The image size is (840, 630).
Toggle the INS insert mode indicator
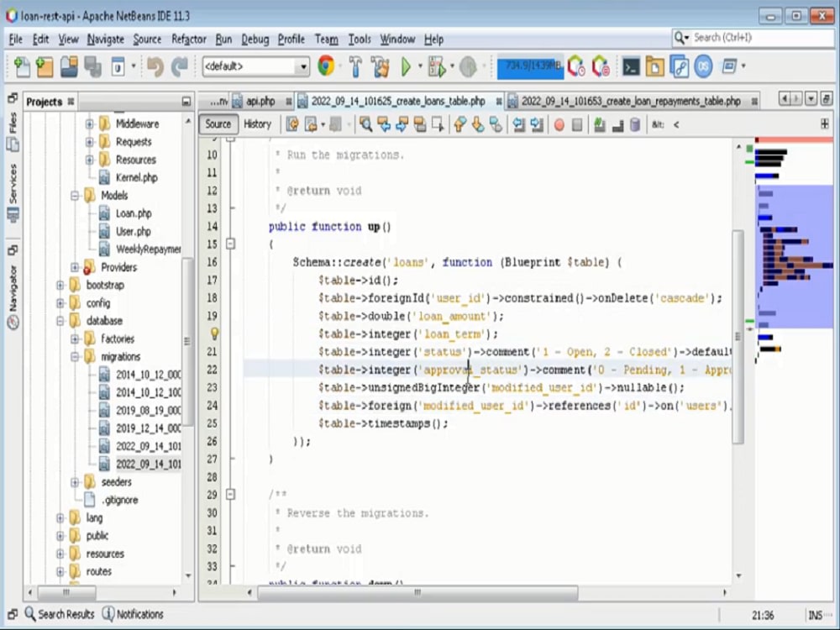tap(816, 615)
